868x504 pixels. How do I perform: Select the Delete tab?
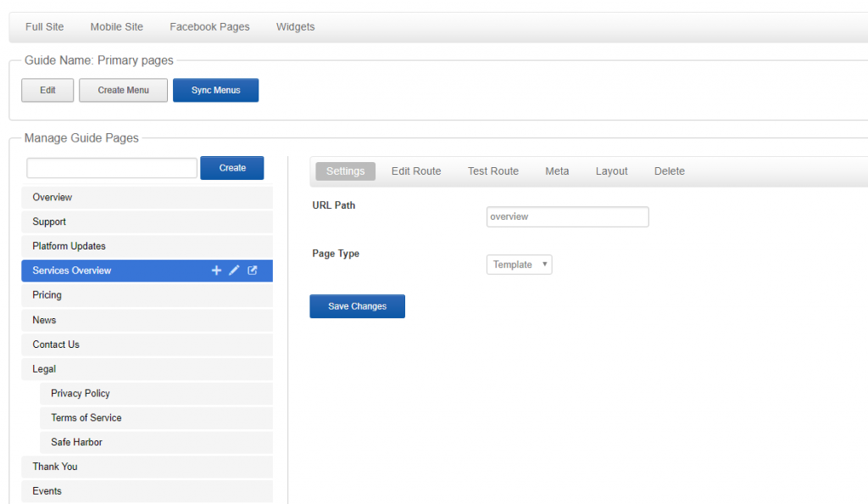[x=670, y=171]
